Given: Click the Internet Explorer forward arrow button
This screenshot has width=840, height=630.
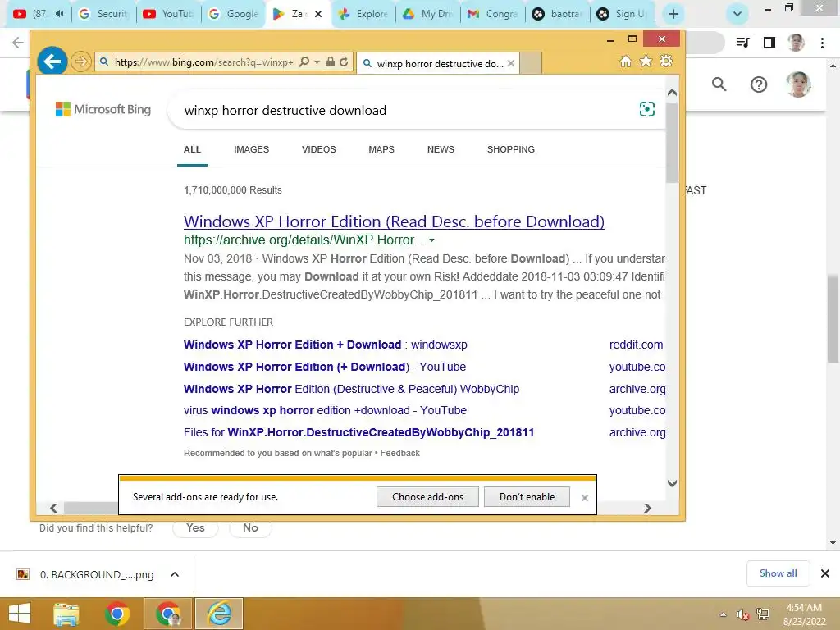Looking at the screenshot, I should coord(81,62).
